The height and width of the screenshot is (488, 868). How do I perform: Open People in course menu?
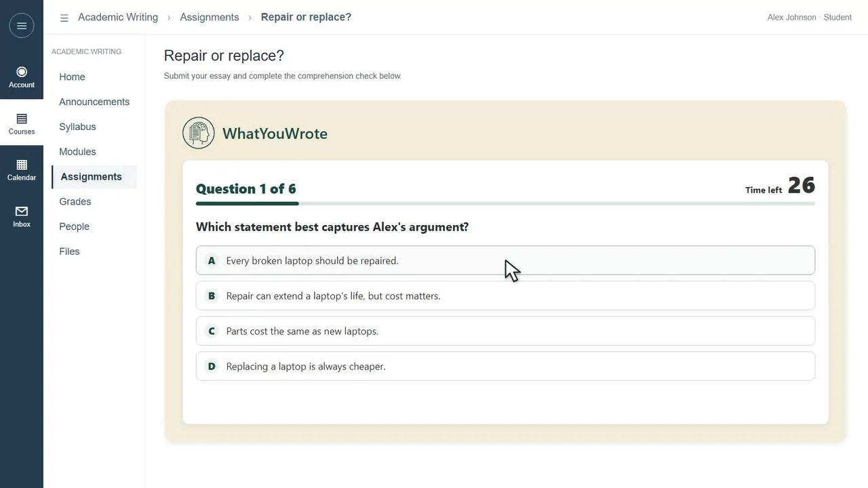click(74, 226)
